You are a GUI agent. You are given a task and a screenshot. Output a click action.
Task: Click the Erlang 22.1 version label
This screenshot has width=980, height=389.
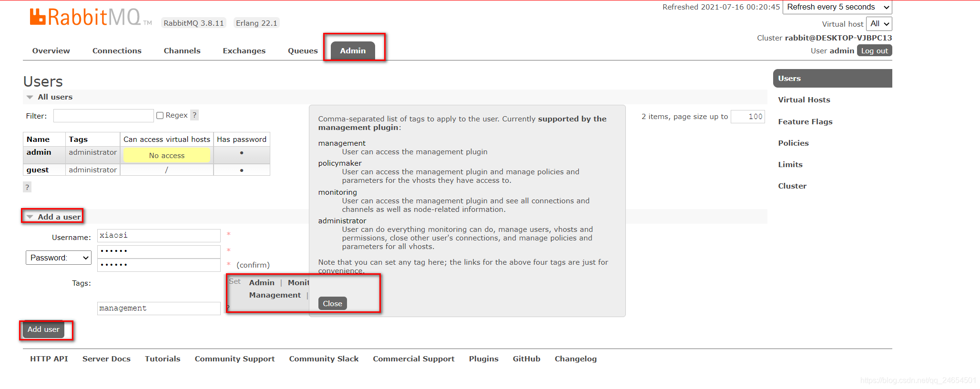(256, 23)
